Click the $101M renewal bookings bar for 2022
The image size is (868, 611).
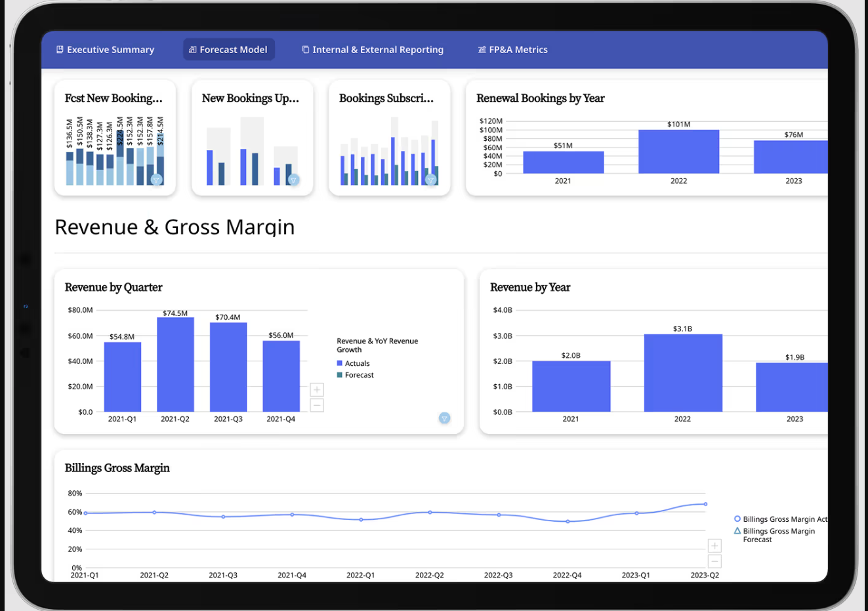pos(678,151)
